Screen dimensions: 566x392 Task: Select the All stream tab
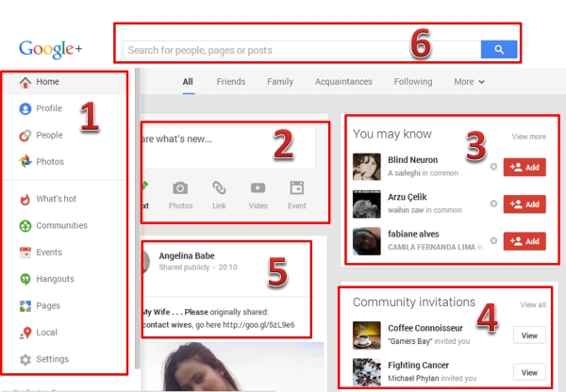188,82
